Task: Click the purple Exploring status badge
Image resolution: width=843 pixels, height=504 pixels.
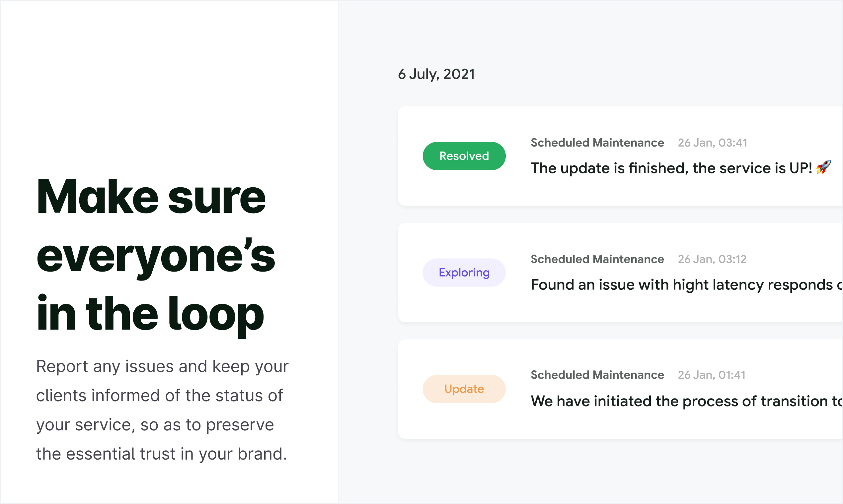Action: (464, 272)
